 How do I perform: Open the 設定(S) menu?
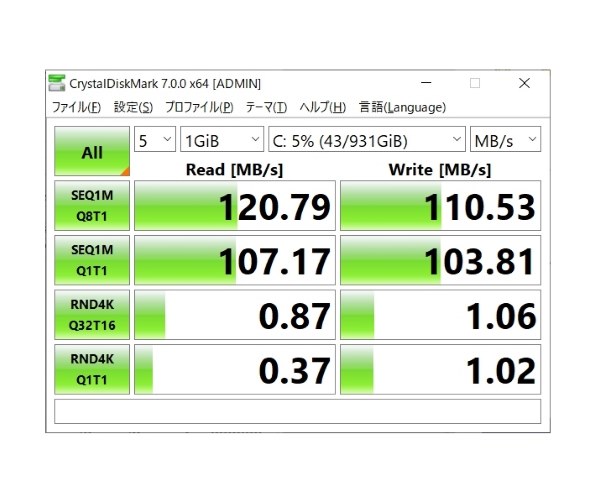[133, 107]
